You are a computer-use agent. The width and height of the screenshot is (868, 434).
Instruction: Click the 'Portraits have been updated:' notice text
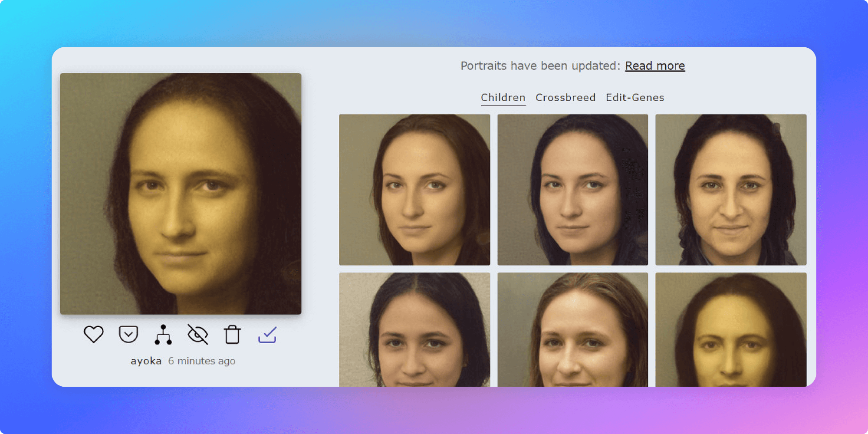(541, 66)
